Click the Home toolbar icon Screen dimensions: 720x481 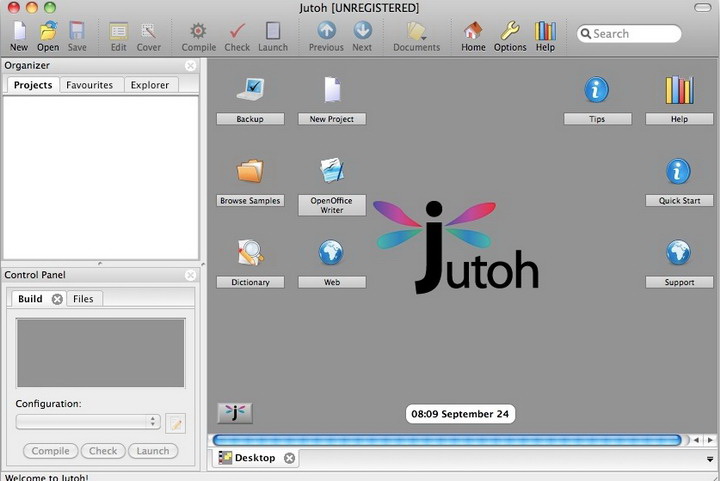click(x=473, y=31)
